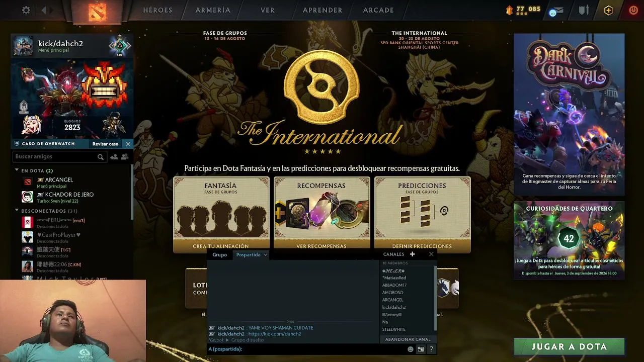Open the shards balance 77,085
The width and height of the screenshot is (644, 362).
tap(523, 10)
